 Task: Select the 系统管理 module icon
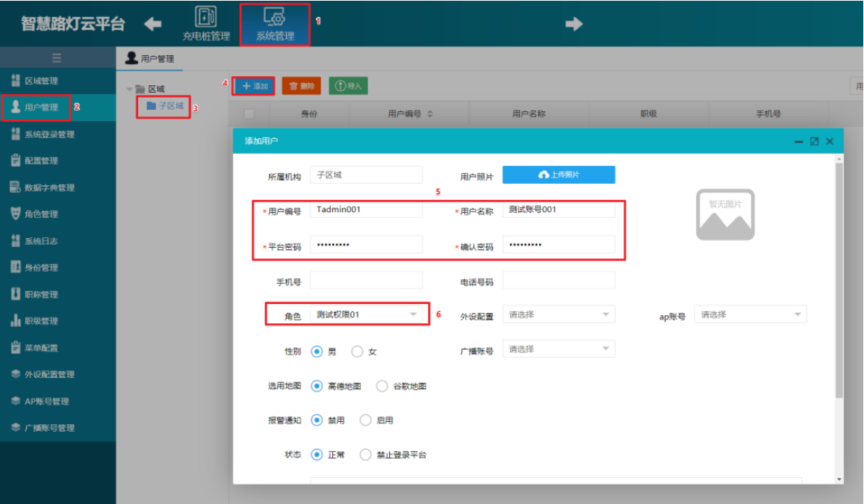(x=276, y=16)
